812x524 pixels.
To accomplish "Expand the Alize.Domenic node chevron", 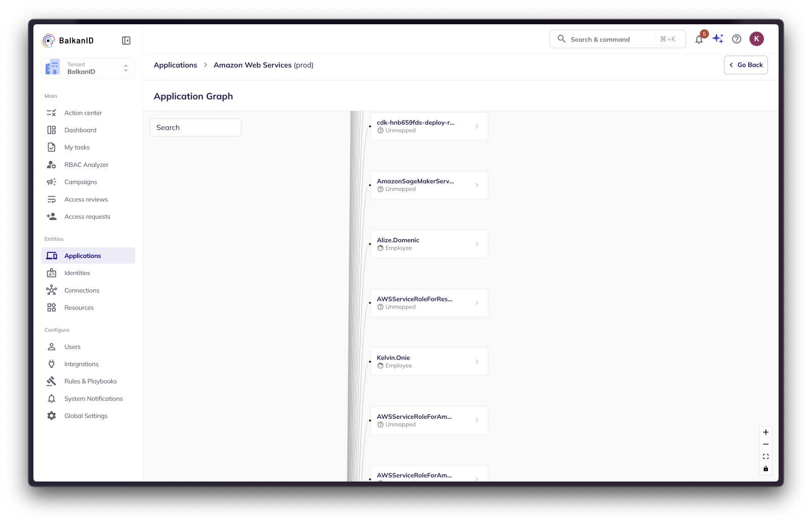I will 477,244.
